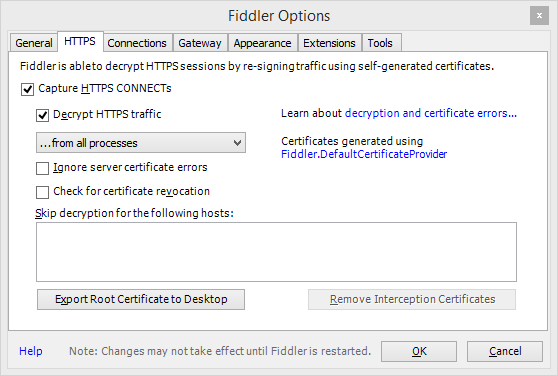Viewport: 558px width, 376px height.
Task: Open the "from all processes" dropdown
Action: (141, 143)
